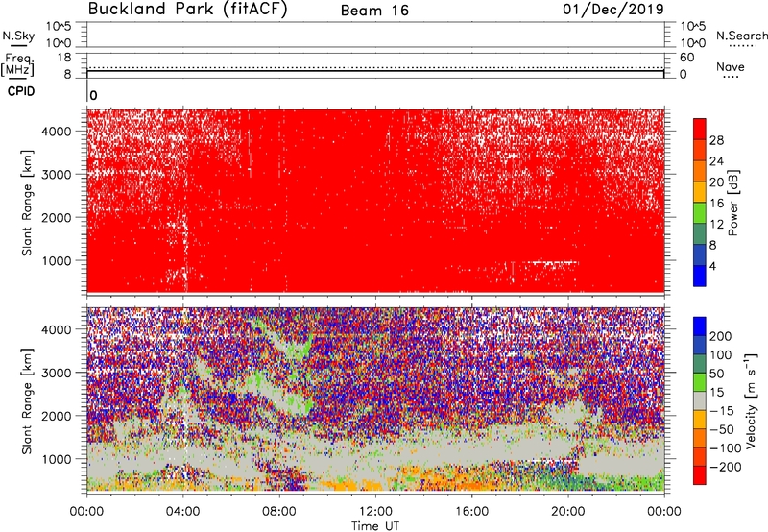Click the "Time UT" axis title
This screenshot has height=532, width=768.
(x=375, y=526)
